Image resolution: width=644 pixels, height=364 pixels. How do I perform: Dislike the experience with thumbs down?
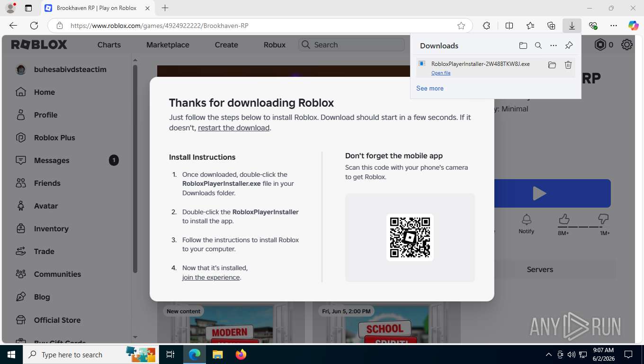point(603,219)
